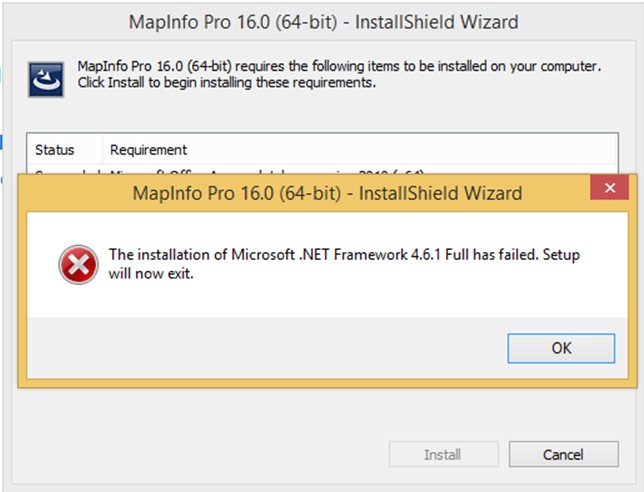
Task: Select the Requirement column header
Action: point(148,150)
